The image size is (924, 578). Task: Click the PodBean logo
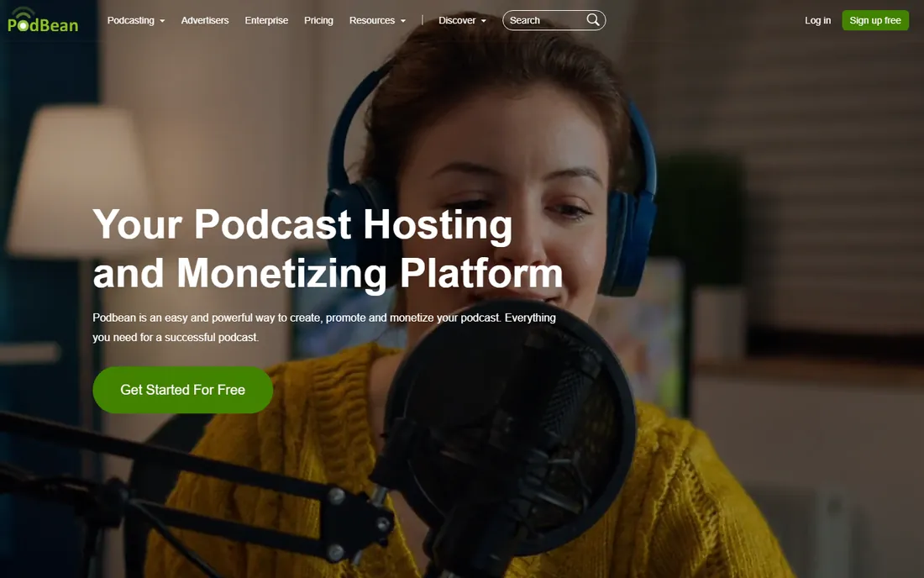tap(43, 19)
